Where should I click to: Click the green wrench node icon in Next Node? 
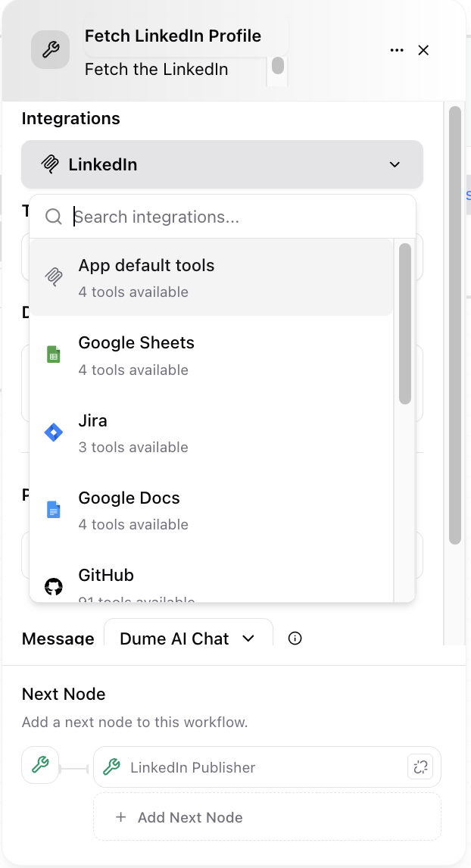(x=40, y=765)
